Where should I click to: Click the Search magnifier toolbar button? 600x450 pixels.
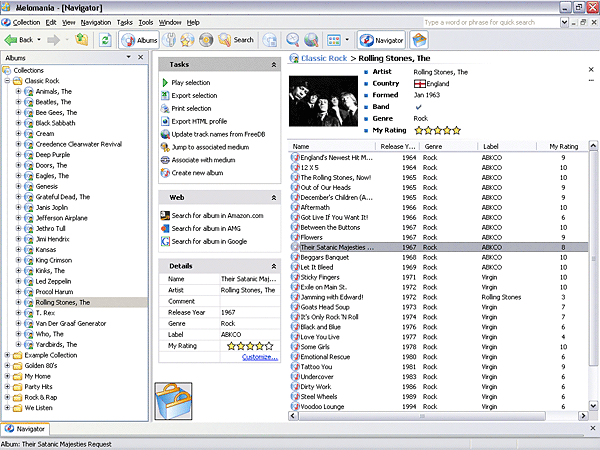pos(236,40)
